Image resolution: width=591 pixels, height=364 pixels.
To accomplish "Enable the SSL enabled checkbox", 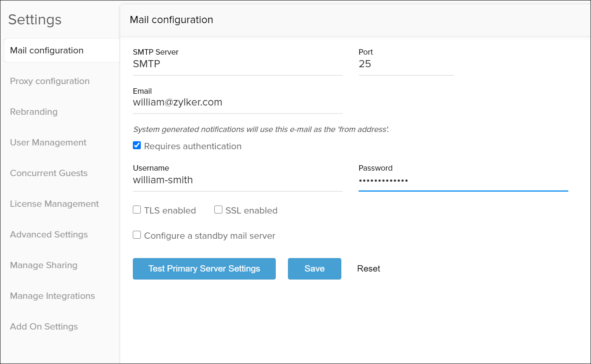I will [x=218, y=209].
